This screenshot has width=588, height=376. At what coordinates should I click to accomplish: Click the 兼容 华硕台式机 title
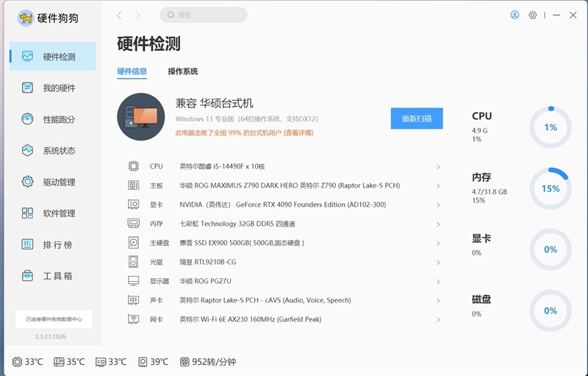tap(214, 103)
